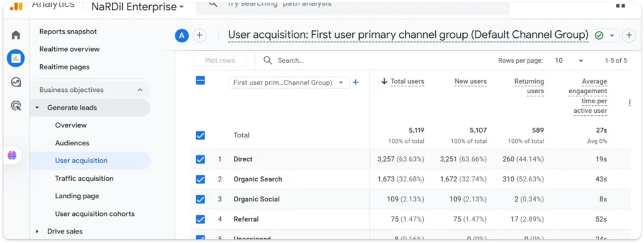This screenshot has height=243, width=644.
Task: Expand the Drive sales tree item
Action: [37, 232]
